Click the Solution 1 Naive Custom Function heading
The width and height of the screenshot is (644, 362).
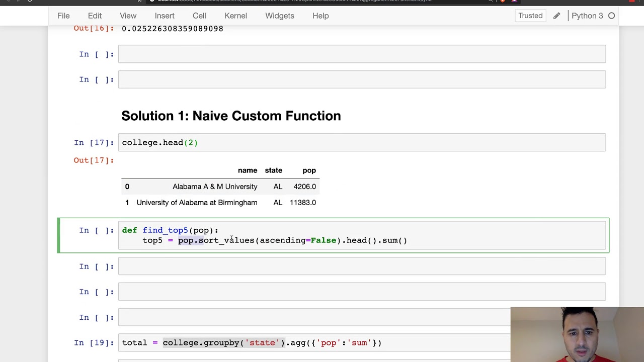[x=231, y=116]
